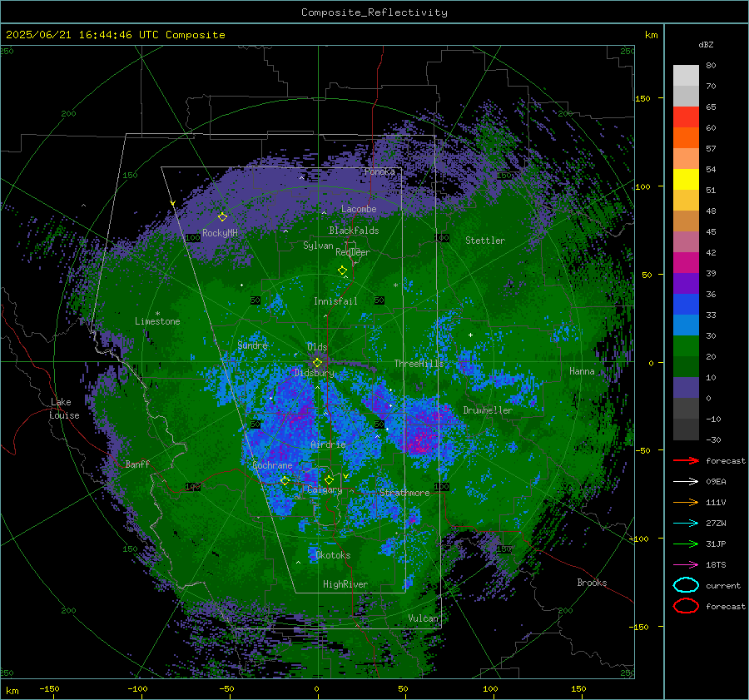Click the Innisfail city label
The width and height of the screenshot is (749, 700).
point(335,301)
